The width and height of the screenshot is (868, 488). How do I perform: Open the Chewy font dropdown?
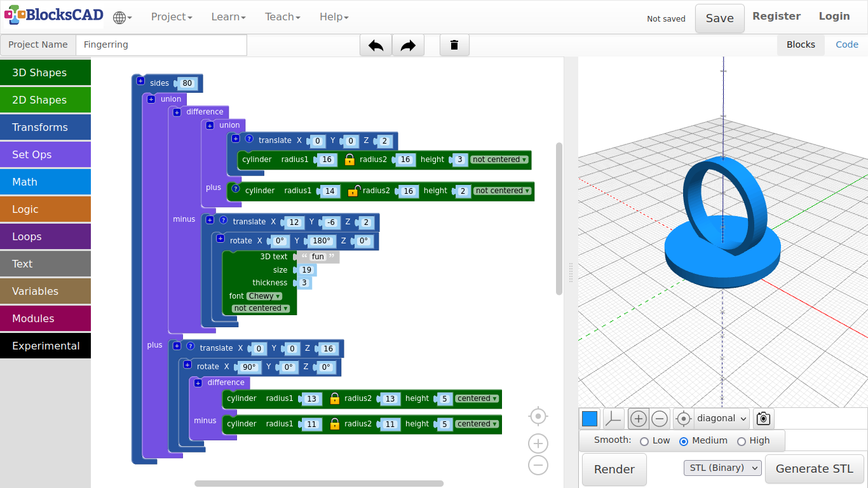[264, 296]
